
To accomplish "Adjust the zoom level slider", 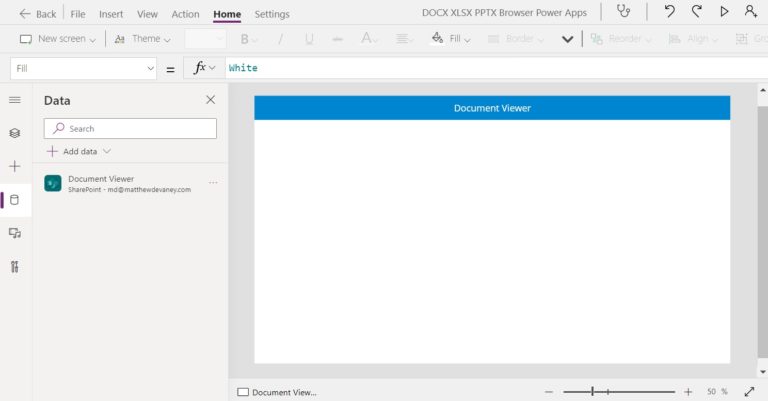I will (x=593, y=392).
